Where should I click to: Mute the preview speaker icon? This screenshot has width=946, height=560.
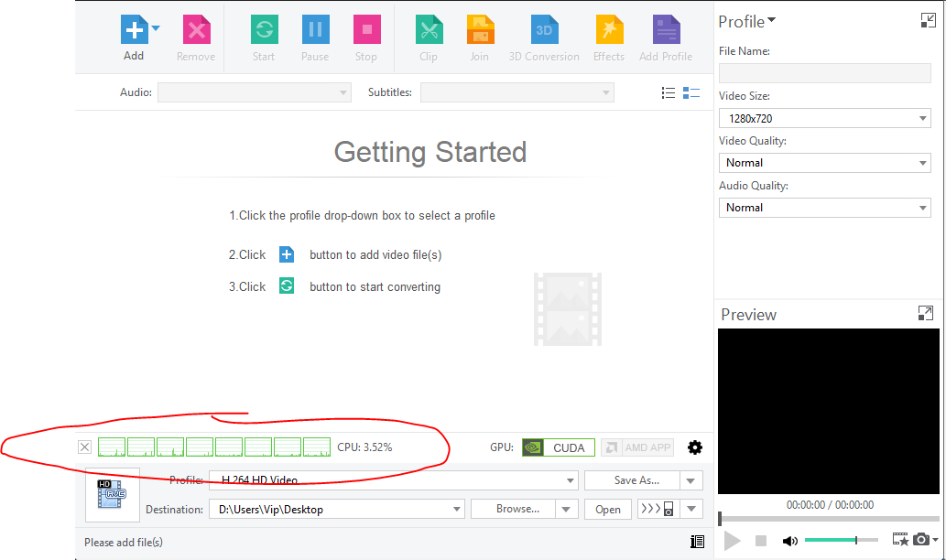[789, 541]
